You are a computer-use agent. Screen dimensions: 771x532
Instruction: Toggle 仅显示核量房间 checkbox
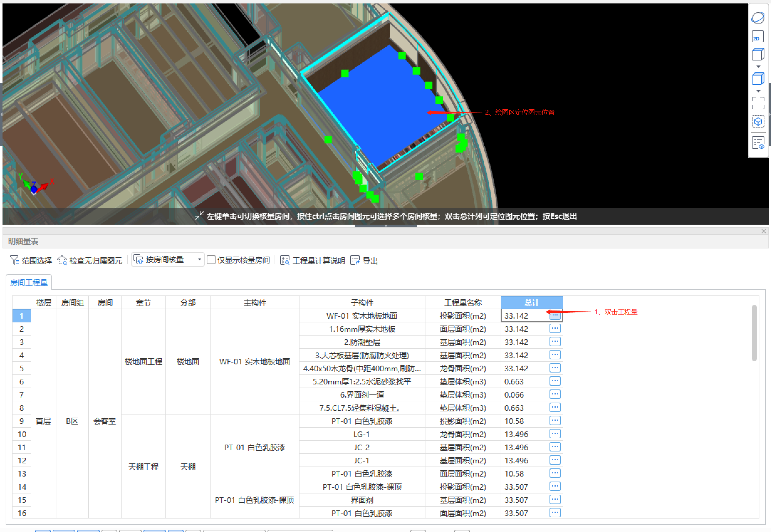(211, 260)
